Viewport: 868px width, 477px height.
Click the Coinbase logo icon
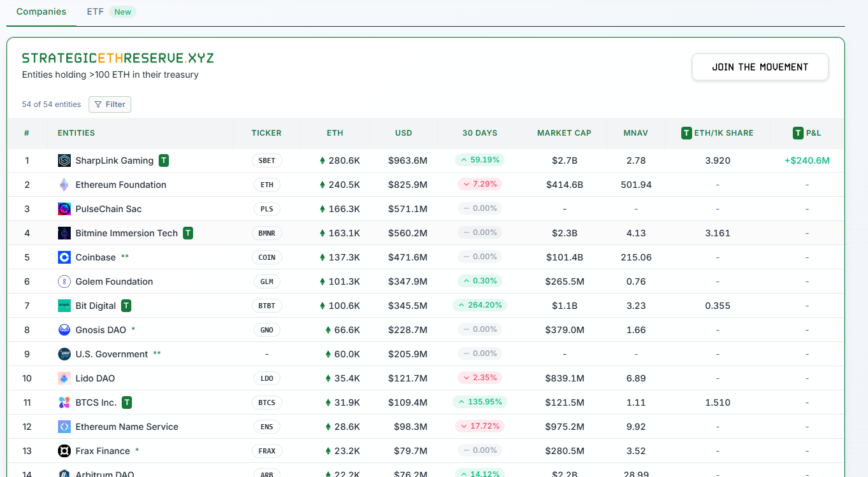pos(64,257)
